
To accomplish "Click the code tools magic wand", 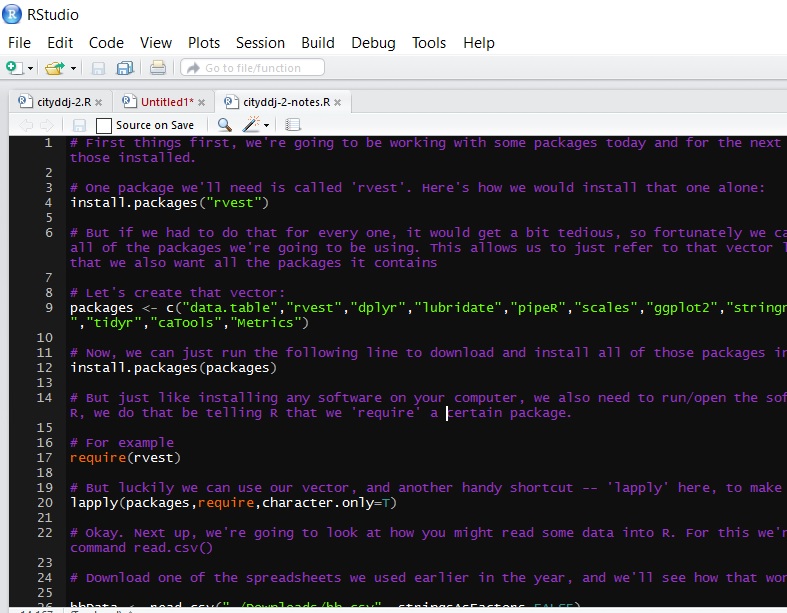I will [x=251, y=124].
